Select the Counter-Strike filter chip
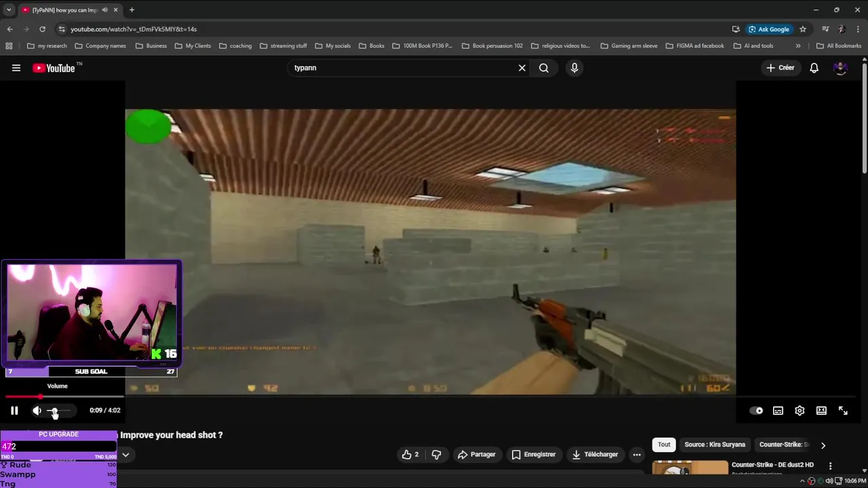Screen dimensions: 868x488 coord(784,445)
